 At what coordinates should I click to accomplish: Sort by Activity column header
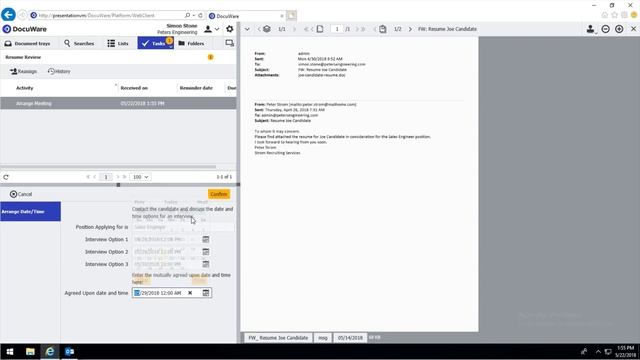coord(24,88)
